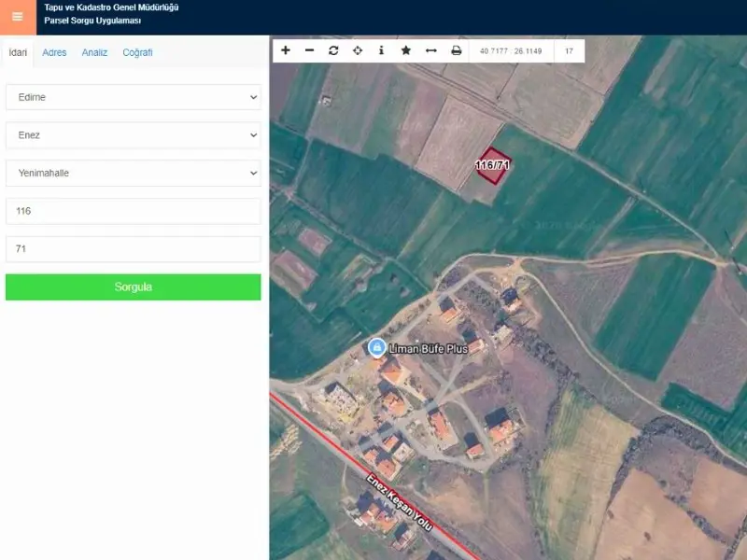
Task: Switch to the Coğrafi tab
Action: (137, 52)
